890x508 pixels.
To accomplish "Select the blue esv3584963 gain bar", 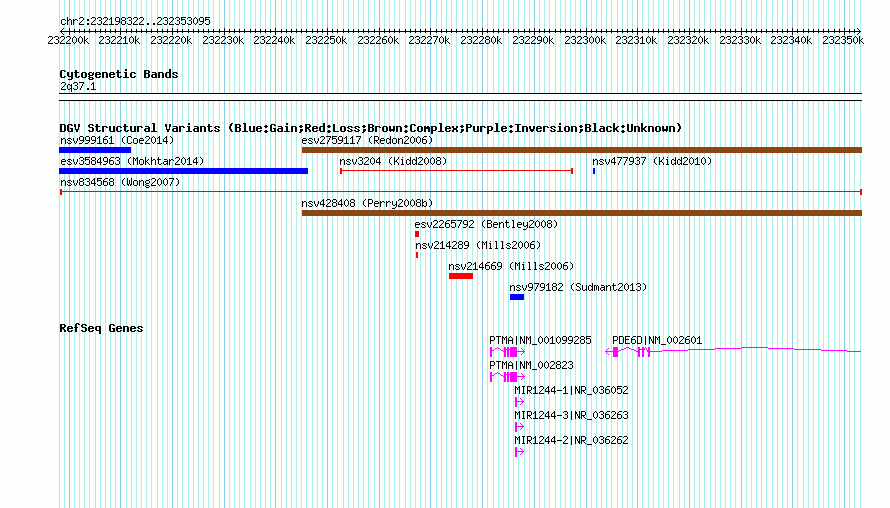I will [183, 171].
